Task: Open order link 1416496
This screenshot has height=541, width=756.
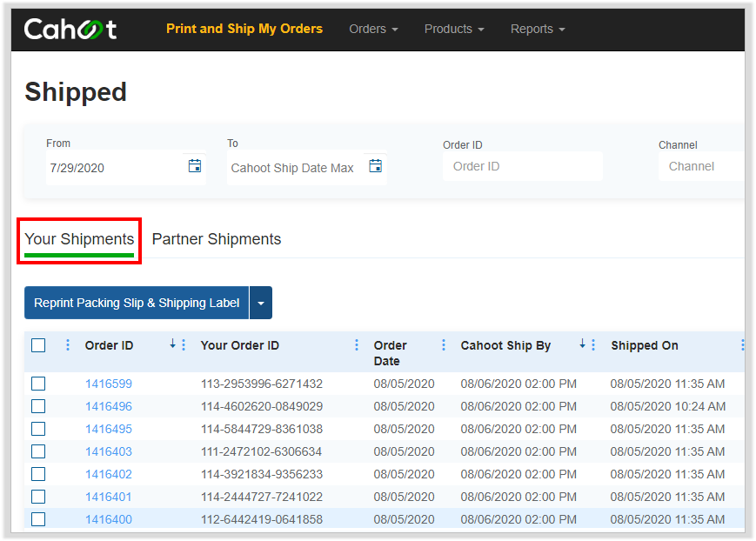Action: [x=109, y=406]
